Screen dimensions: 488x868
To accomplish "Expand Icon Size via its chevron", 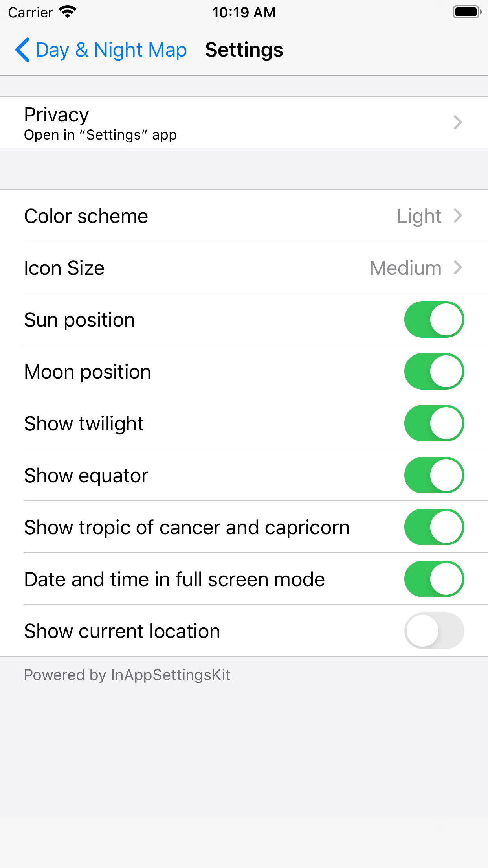I will coord(457,268).
